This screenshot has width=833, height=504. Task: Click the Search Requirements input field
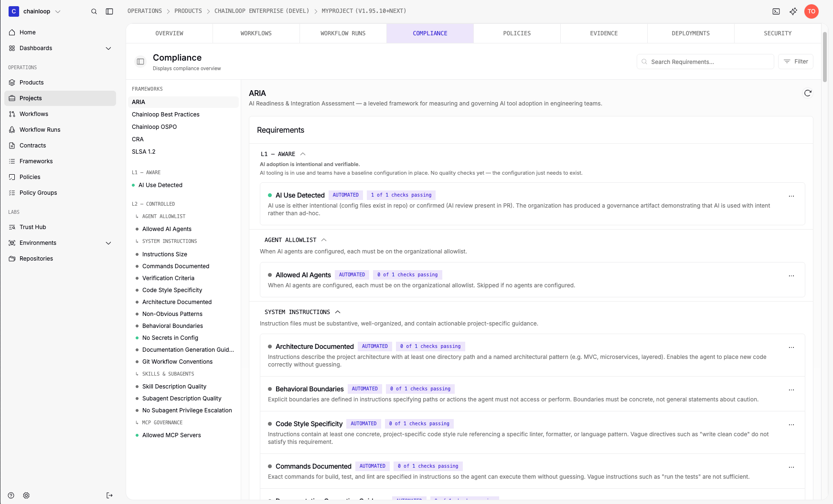(x=705, y=62)
